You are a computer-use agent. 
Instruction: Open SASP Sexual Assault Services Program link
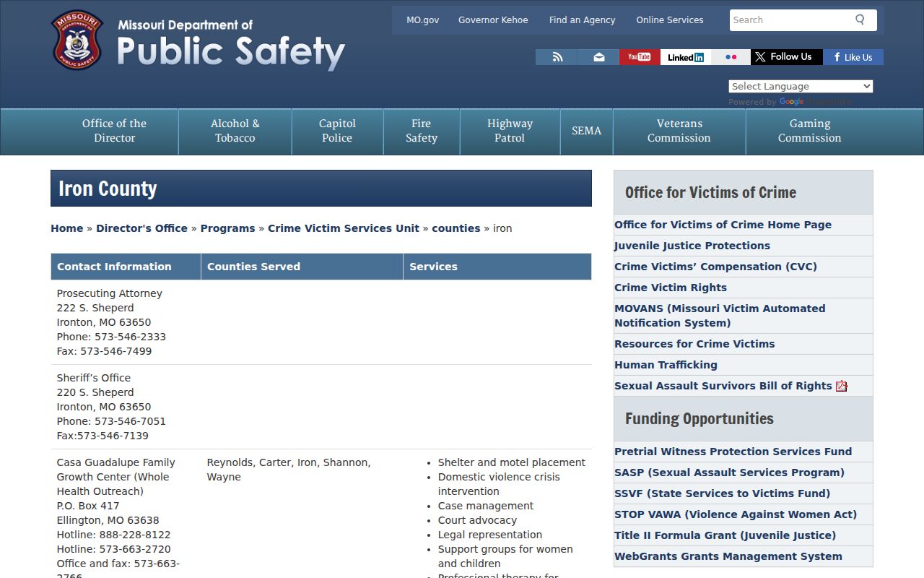coord(729,473)
